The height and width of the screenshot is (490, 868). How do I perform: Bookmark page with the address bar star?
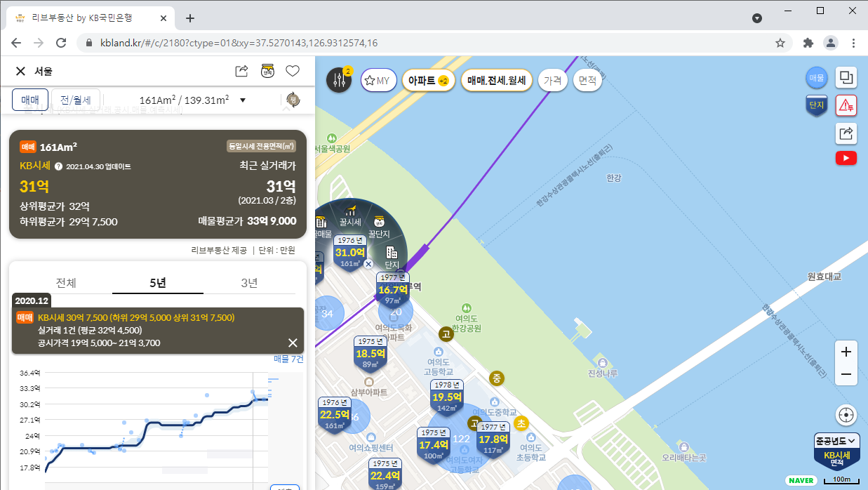pyautogui.click(x=780, y=43)
